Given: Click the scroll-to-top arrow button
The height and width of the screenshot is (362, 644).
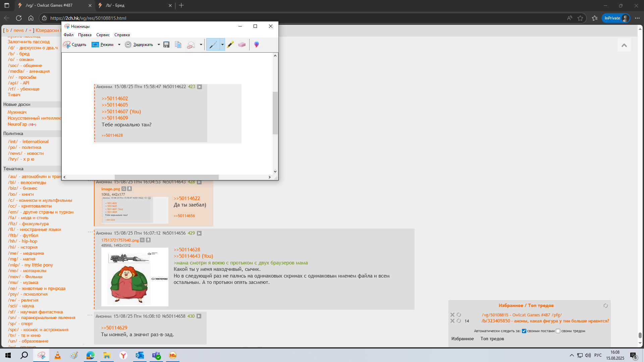Looking at the screenshot, I should point(624,45).
